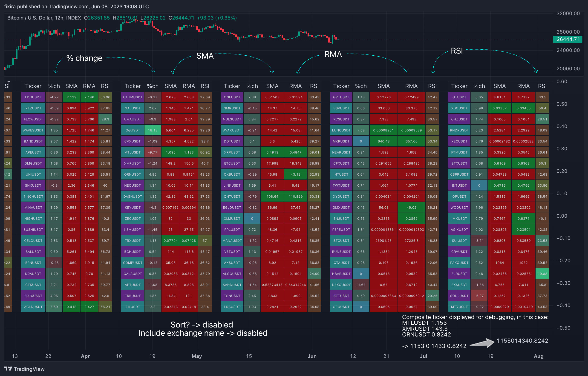Viewport: 588px width, 376px height.
Task: Click the BTCUSDT SMA value 26981.23
Action: click(384, 240)
